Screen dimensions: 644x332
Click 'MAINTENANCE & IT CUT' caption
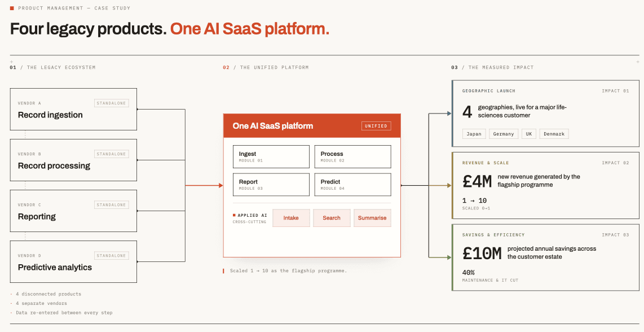click(490, 280)
